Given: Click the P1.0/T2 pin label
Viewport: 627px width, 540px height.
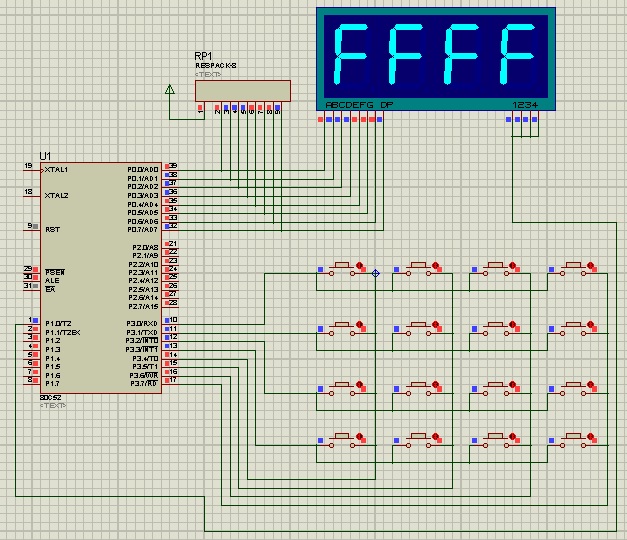Looking at the screenshot, I should [x=58, y=323].
